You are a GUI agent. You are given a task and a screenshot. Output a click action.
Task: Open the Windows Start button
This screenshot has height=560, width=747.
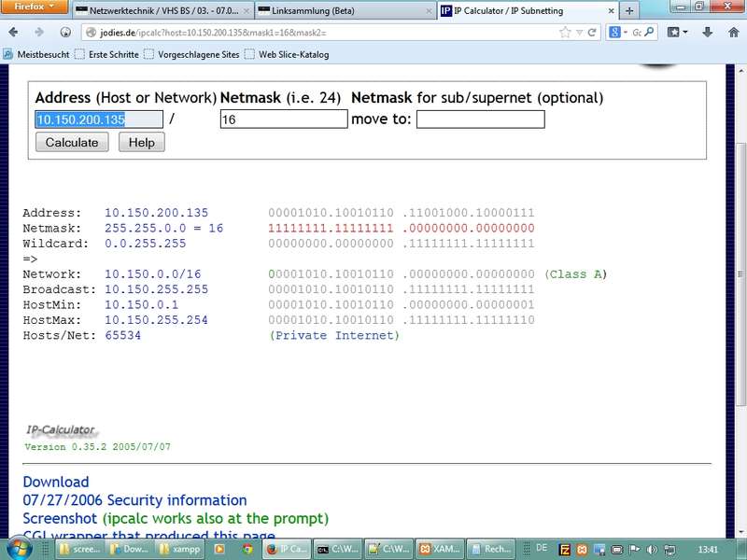coord(20,549)
